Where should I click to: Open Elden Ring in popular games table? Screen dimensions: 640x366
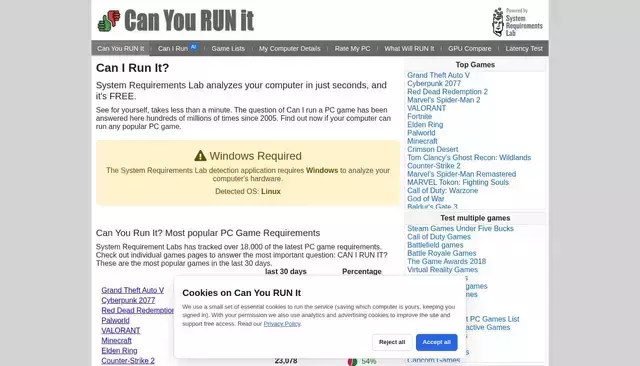[119, 351]
